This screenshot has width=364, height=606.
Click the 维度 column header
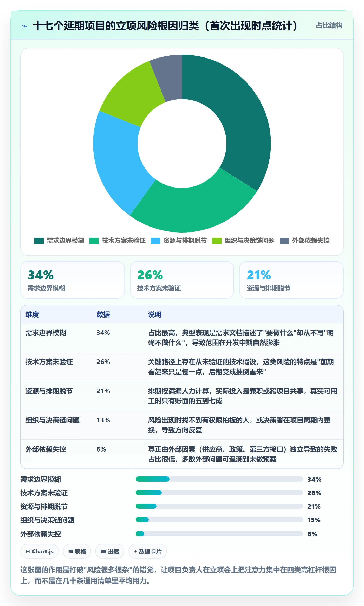point(32,314)
